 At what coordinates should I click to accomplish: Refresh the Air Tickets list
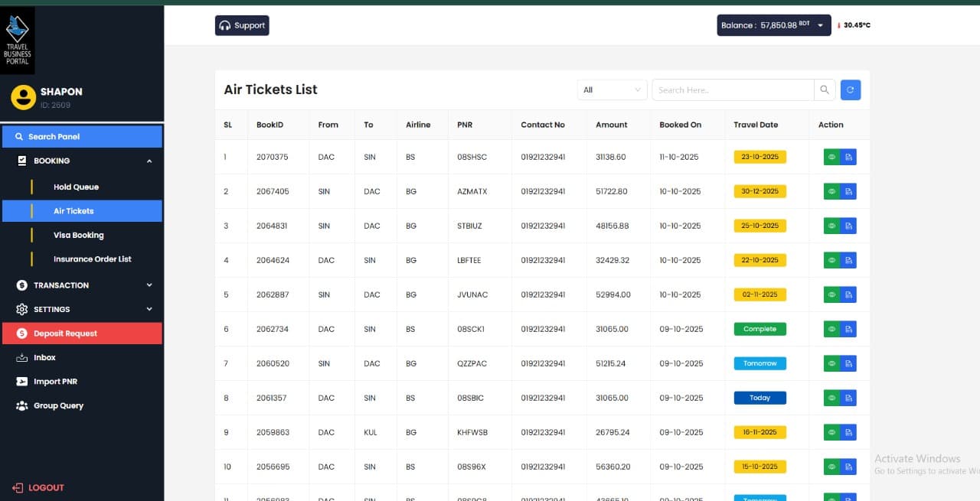850,89
